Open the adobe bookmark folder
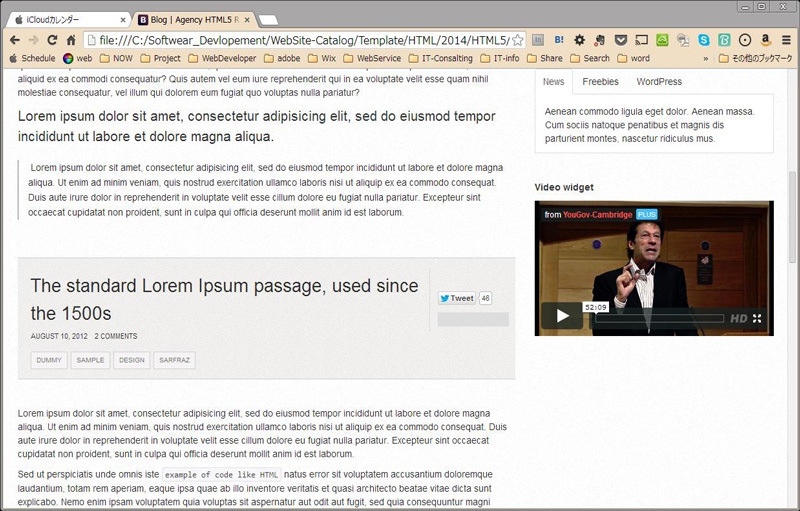The image size is (800, 511). tap(282, 58)
